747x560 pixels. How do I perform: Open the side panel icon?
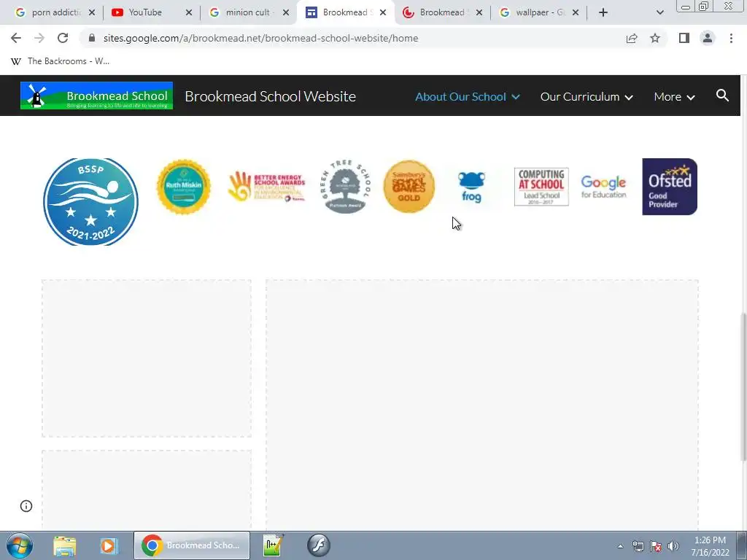click(684, 38)
